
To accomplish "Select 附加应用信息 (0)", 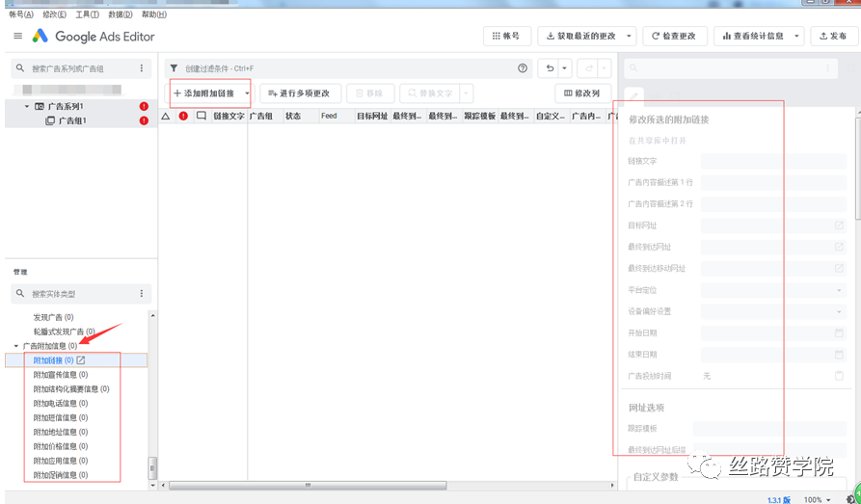I will (x=61, y=461).
